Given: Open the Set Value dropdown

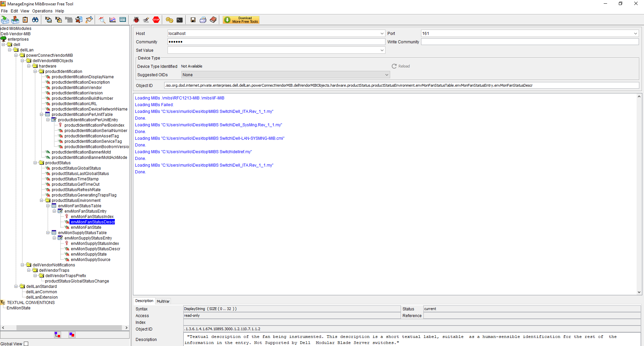Looking at the screenshot, I should coord(382,50).
